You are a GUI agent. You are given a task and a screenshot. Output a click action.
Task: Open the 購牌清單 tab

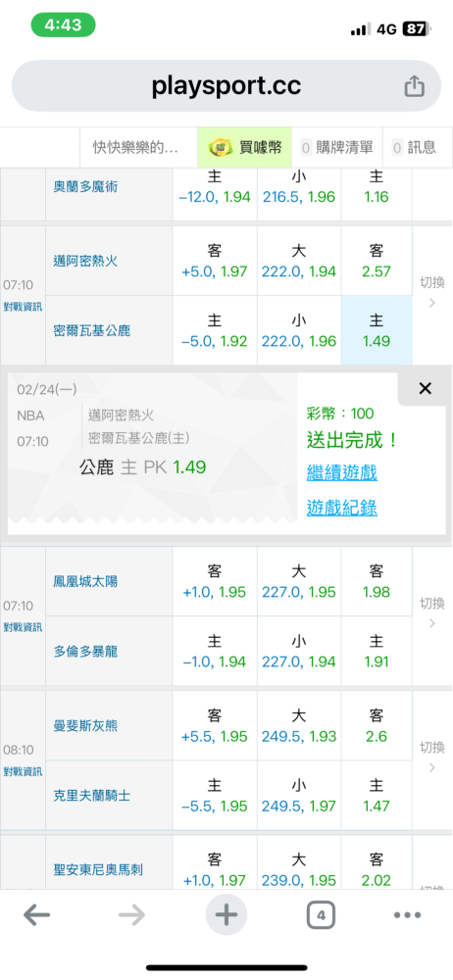pyautogui.click(x=337, y=148)
